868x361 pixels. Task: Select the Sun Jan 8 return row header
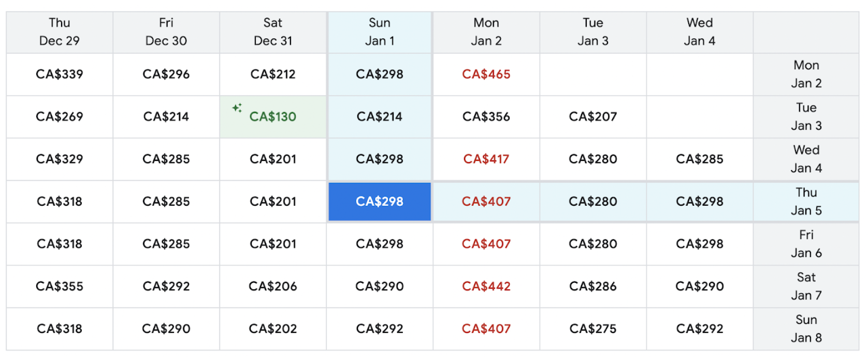click(806, 329)
